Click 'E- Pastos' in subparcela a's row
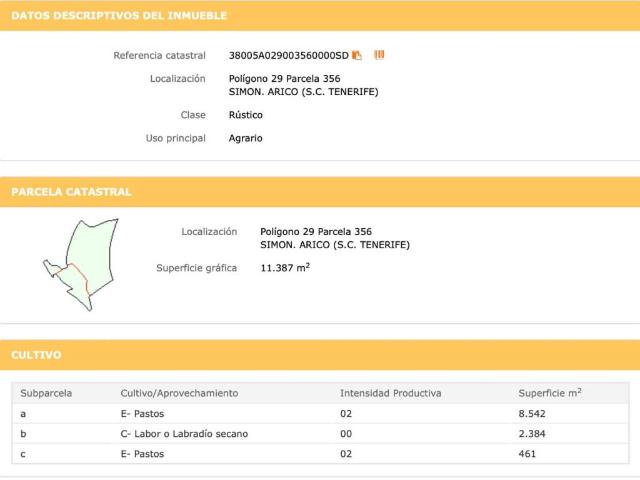 pyautogui.click(x=142, y=414)
